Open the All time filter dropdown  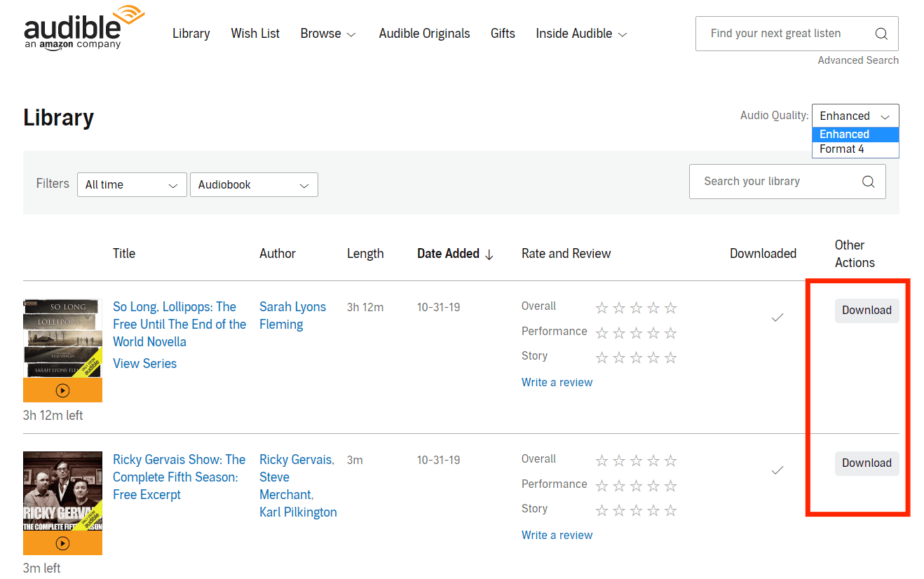[x=132, y=185]
